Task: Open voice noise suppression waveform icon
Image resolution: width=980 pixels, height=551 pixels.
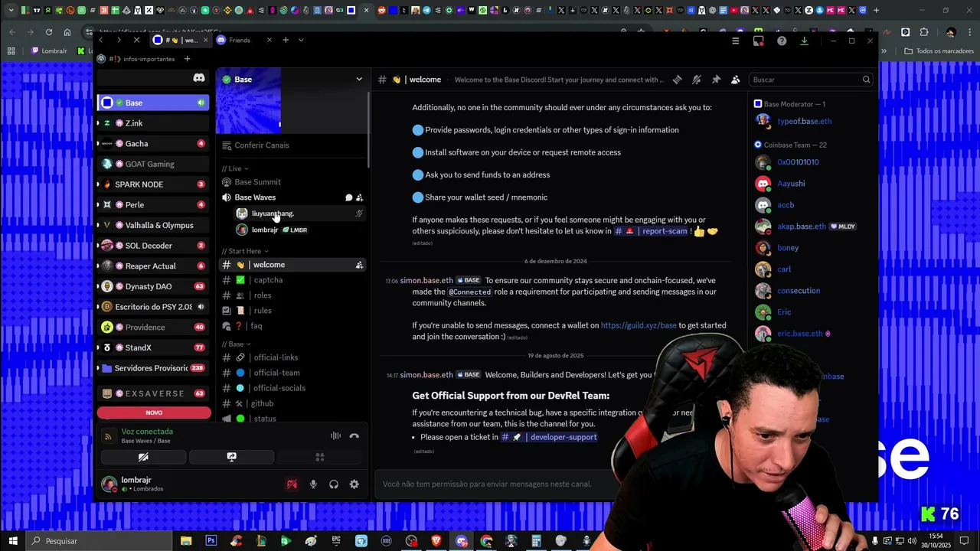Action: [335, 436]
